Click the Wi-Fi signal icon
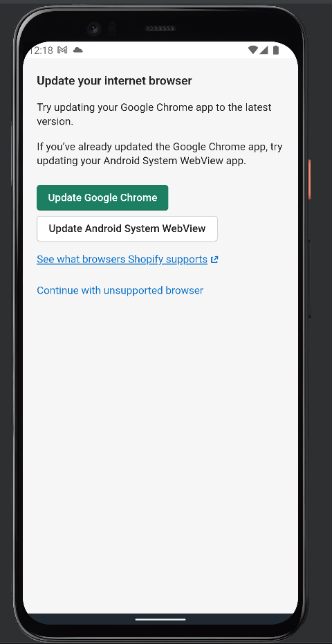Viewport: 332px width, 644px height. click(253, 50)
